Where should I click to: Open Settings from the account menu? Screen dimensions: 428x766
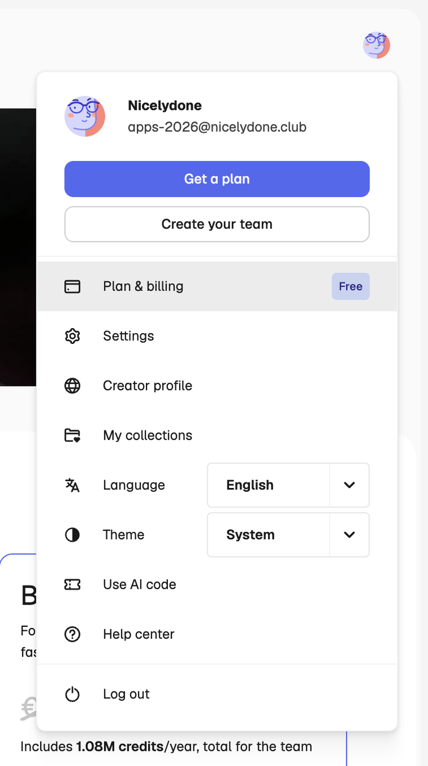coord(217,336)
